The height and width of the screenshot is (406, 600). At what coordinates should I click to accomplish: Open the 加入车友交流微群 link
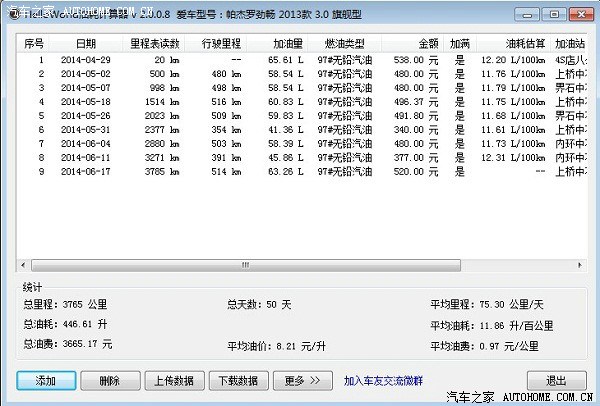[385, 380]
